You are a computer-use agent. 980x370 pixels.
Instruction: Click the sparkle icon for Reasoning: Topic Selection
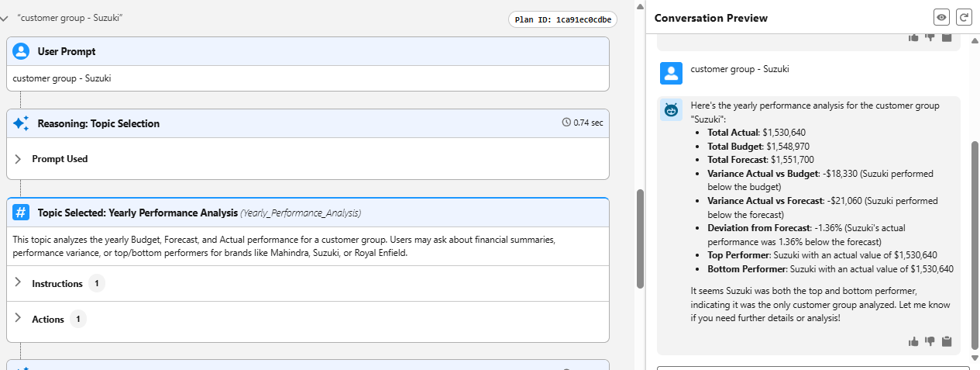[21, 123]
